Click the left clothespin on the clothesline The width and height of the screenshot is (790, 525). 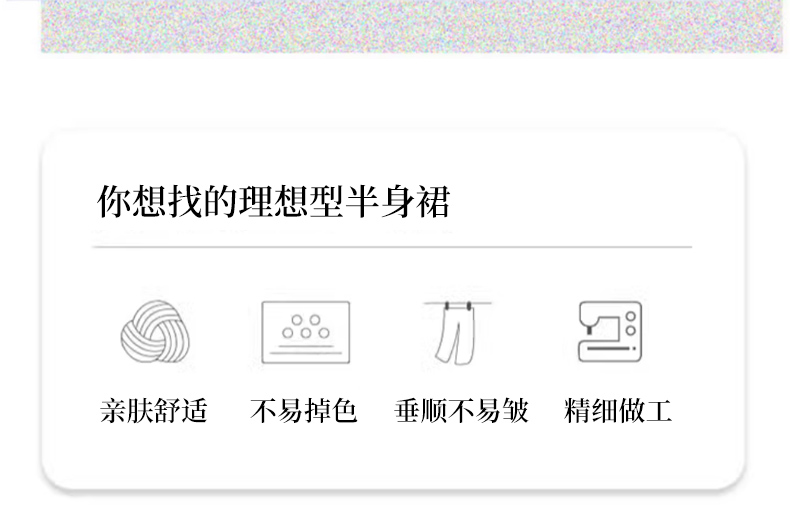(447, 306)
